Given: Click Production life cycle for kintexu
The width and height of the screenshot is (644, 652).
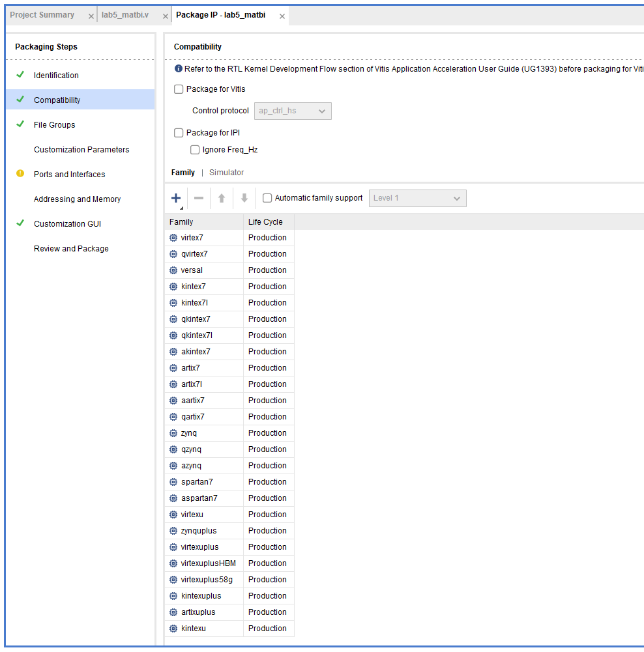Looking at the screenshot, I should [x=267, y=629].
